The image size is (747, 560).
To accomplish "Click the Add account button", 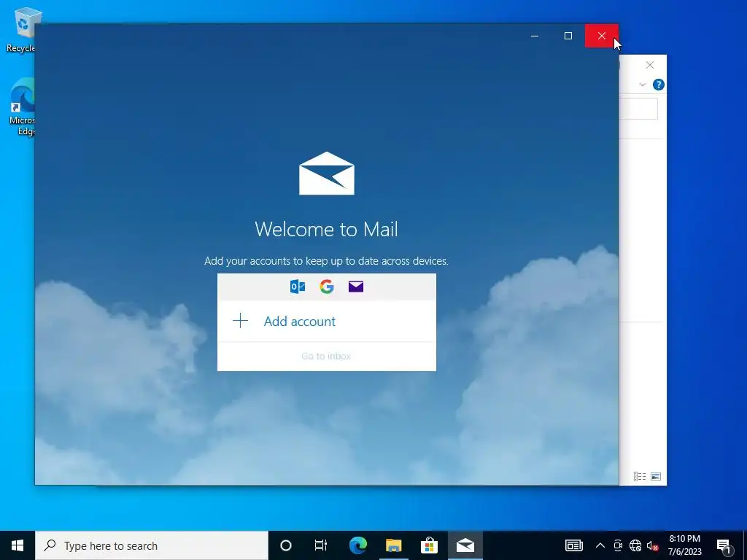I will 326,322.
